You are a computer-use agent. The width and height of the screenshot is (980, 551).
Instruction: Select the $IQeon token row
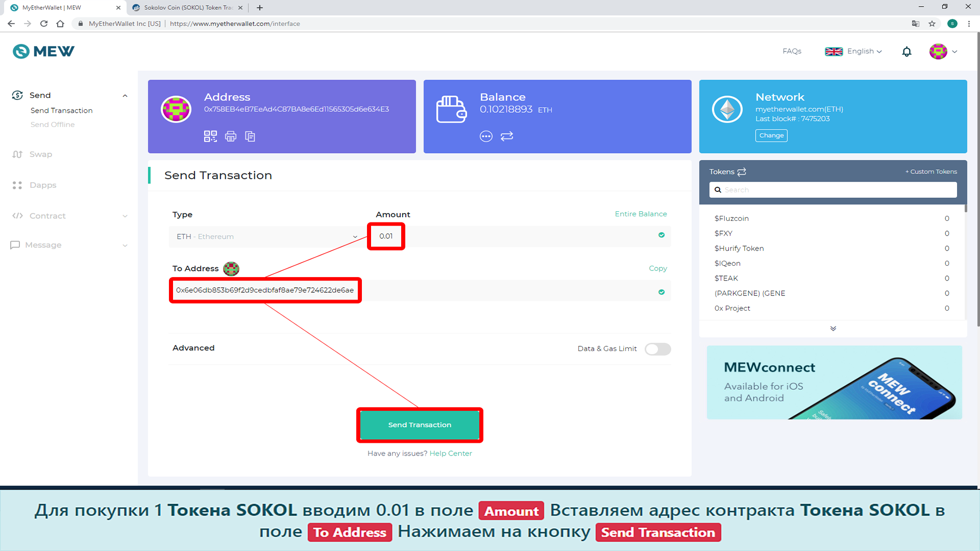click(x=832, y=264)
